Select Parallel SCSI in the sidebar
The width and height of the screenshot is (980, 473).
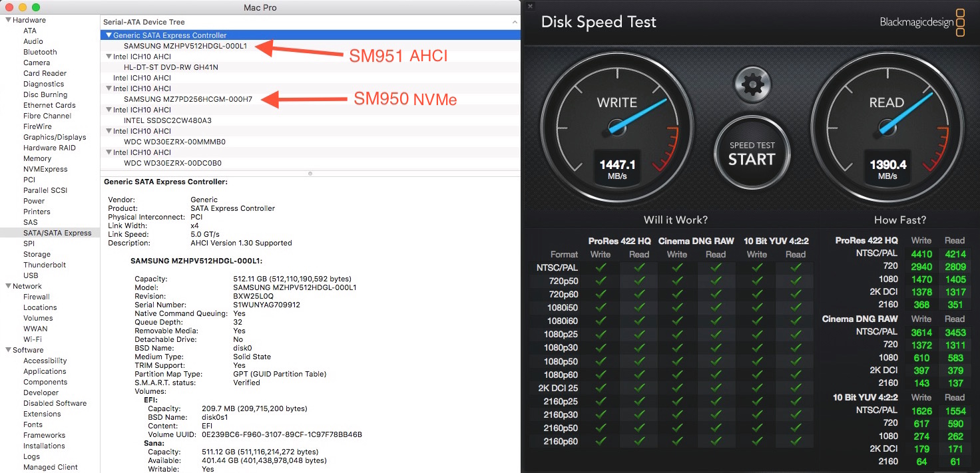click(x=45, y=190)
